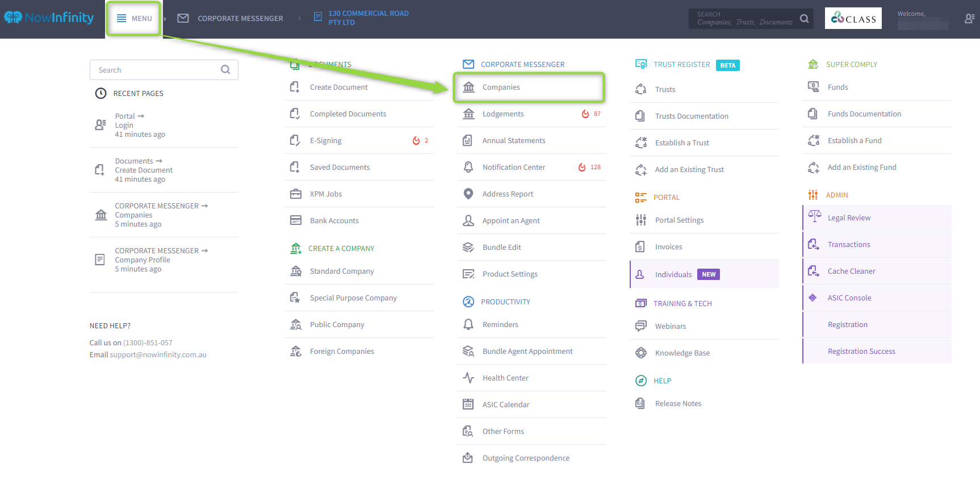Click the search magnifier in menu search box

[x=225, y=70]
